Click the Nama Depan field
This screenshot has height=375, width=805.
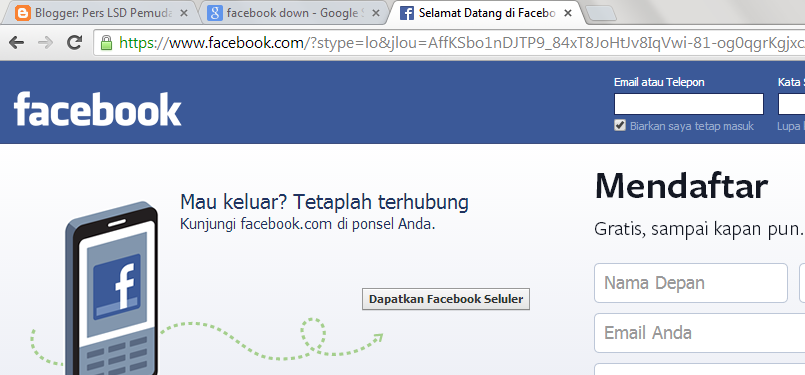tap(691, 283)
